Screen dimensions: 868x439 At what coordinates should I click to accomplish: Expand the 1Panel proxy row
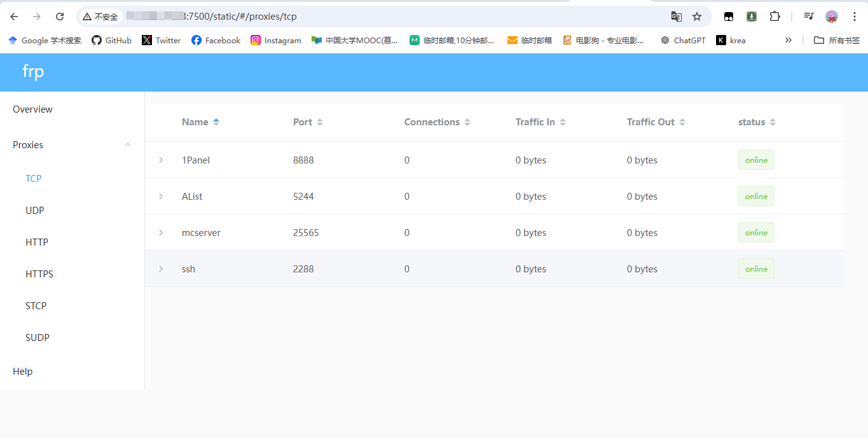(161, 160)
